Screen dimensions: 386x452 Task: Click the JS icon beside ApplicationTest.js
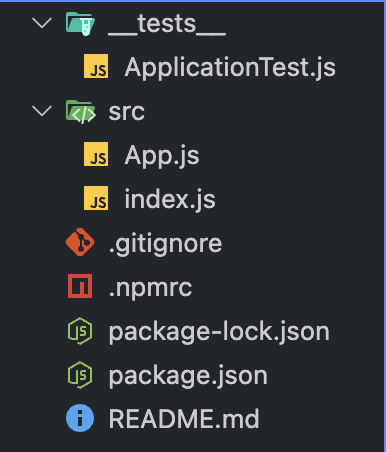pos(96,66)
